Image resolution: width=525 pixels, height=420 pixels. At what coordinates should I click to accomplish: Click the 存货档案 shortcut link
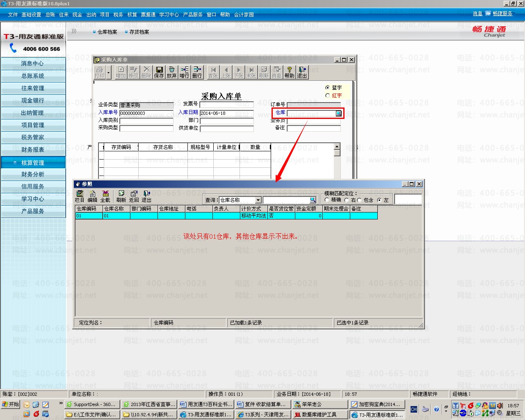pos(139,32)
